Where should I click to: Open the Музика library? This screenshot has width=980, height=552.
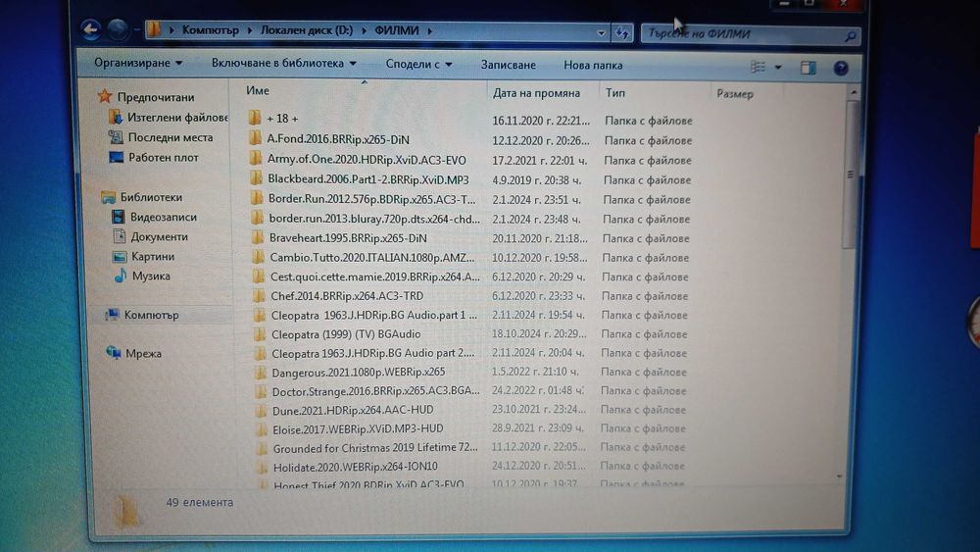(151, 276)
